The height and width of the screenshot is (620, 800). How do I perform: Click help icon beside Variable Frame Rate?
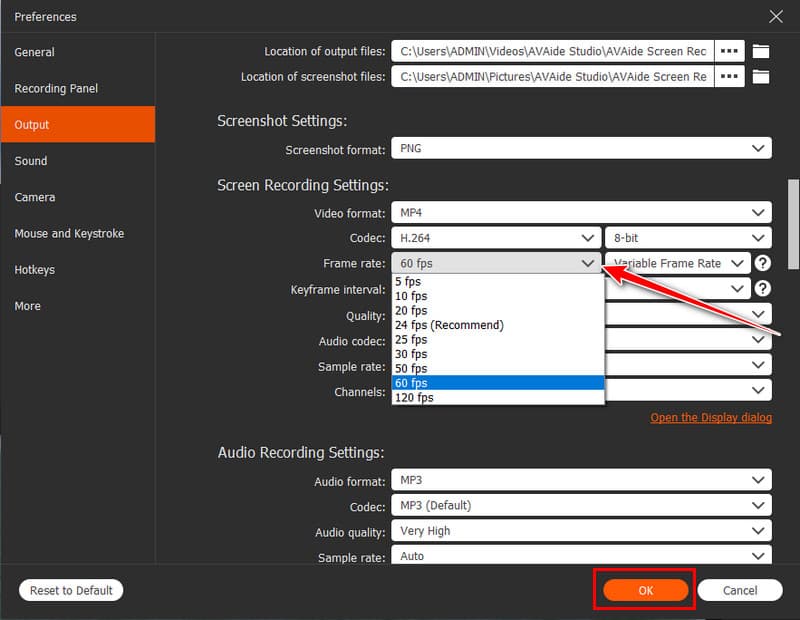point(762,263)
